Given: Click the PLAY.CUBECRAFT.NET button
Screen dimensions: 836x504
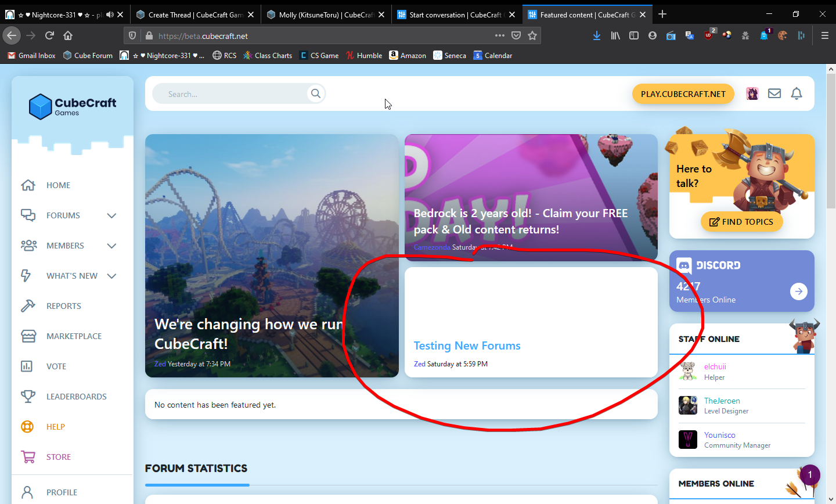Looking at the screenshot, I should point(683,93).
